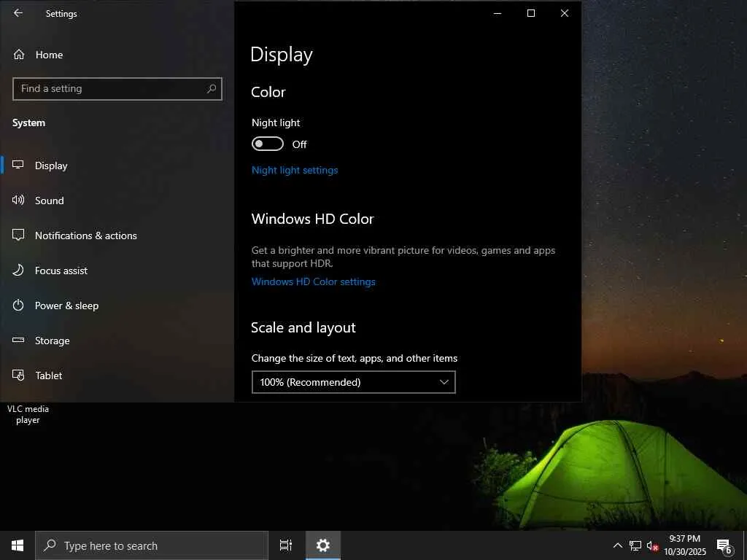Viewport: 747px width, 560px height.
Task: Close the Settings window
Action: pos(565,13)
